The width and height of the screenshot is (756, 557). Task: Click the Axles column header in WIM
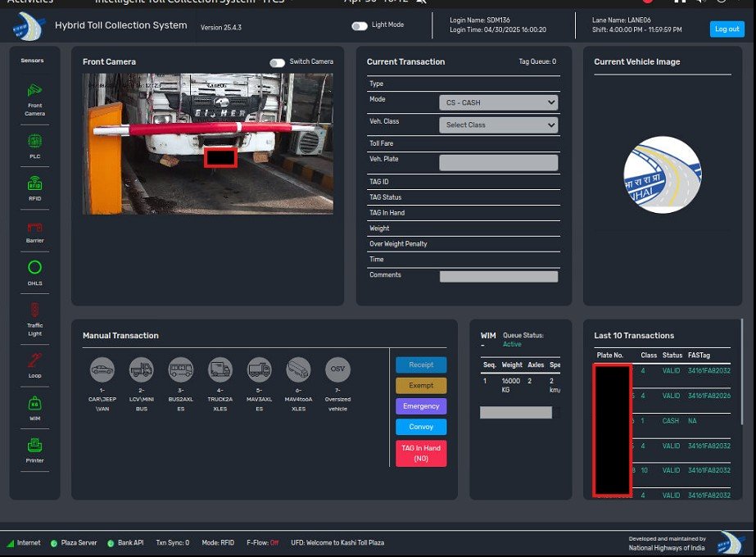[x=536, y=365]
